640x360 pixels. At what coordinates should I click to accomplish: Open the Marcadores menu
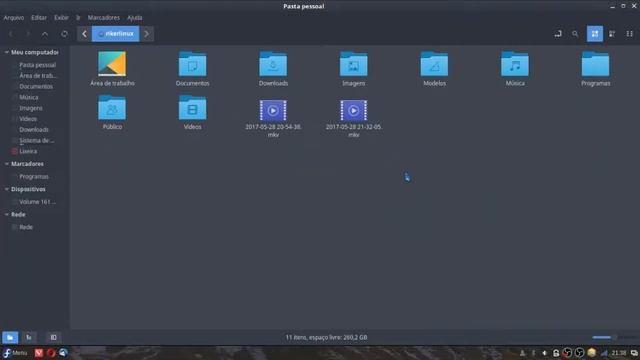click(x=104, y=18)
